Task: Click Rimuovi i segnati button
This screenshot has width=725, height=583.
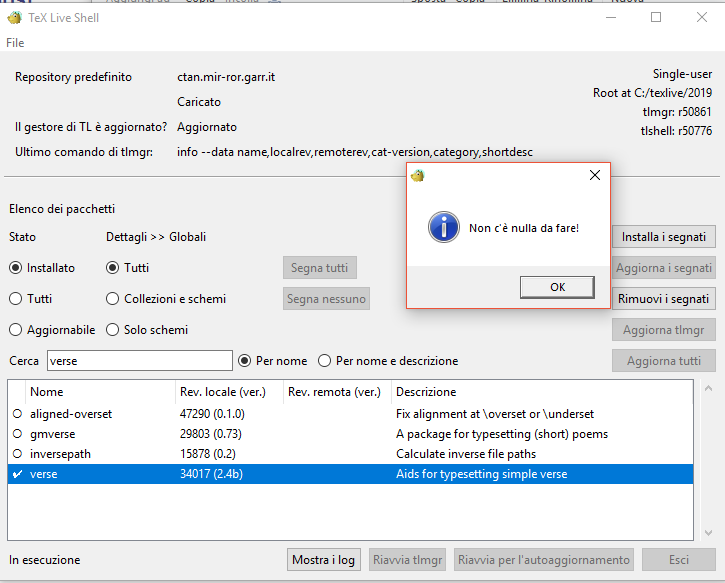Action: (664, 299)
